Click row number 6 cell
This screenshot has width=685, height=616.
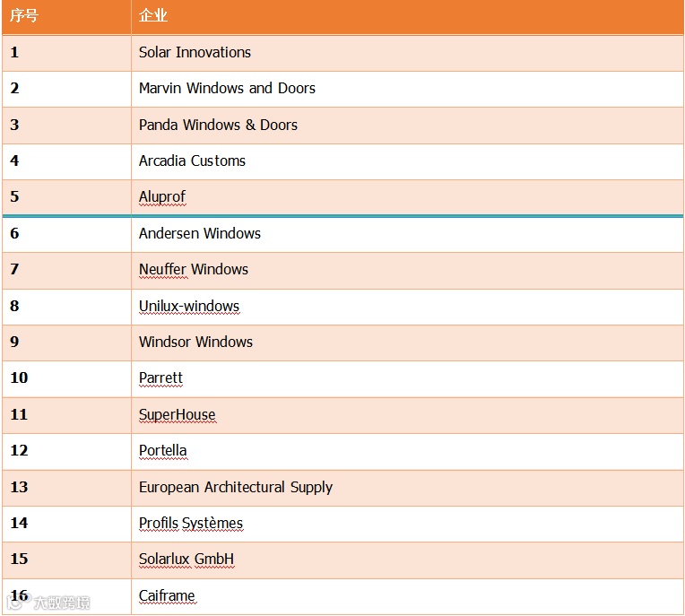66,234
